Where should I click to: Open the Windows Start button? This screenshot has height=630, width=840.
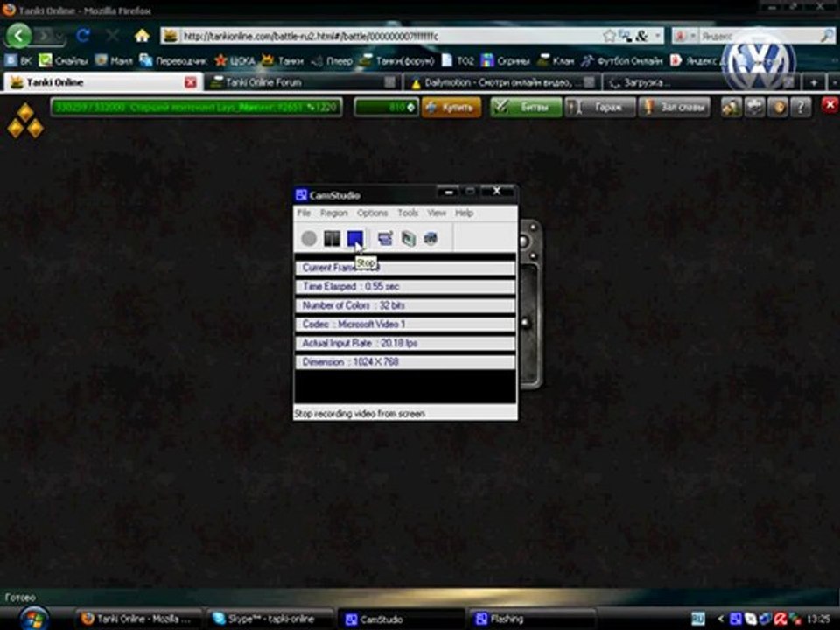34,619
